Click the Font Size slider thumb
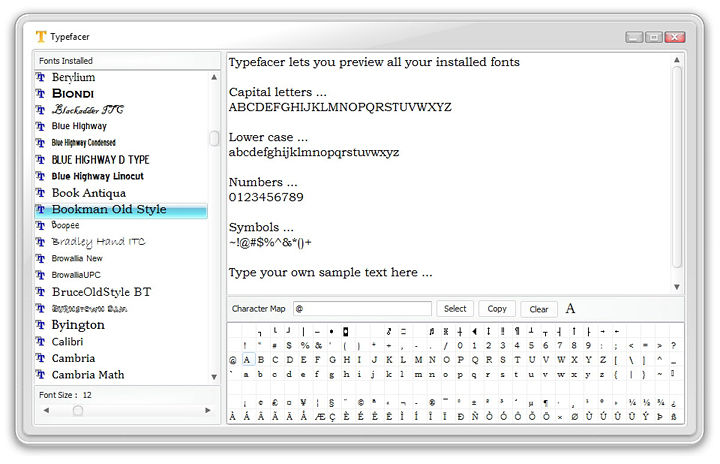The width and height of the screenshot is (720, 464). [78, 410]
